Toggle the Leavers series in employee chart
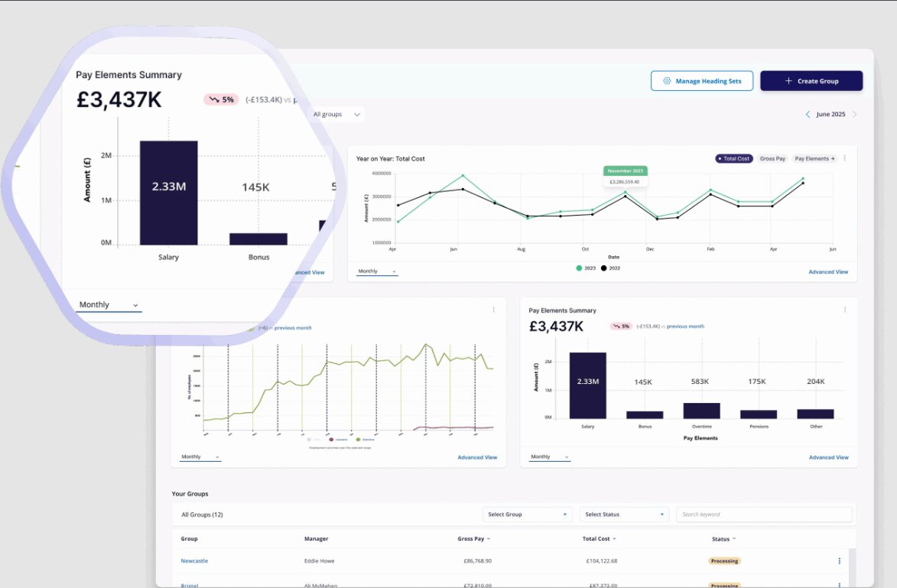 (x=336, y=440)
